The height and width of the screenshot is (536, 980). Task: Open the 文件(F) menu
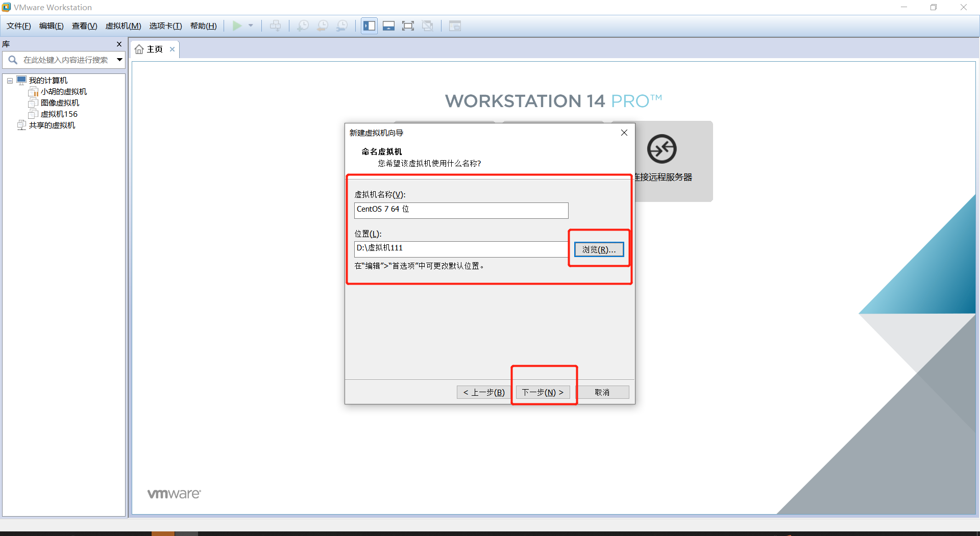[19, 26]
